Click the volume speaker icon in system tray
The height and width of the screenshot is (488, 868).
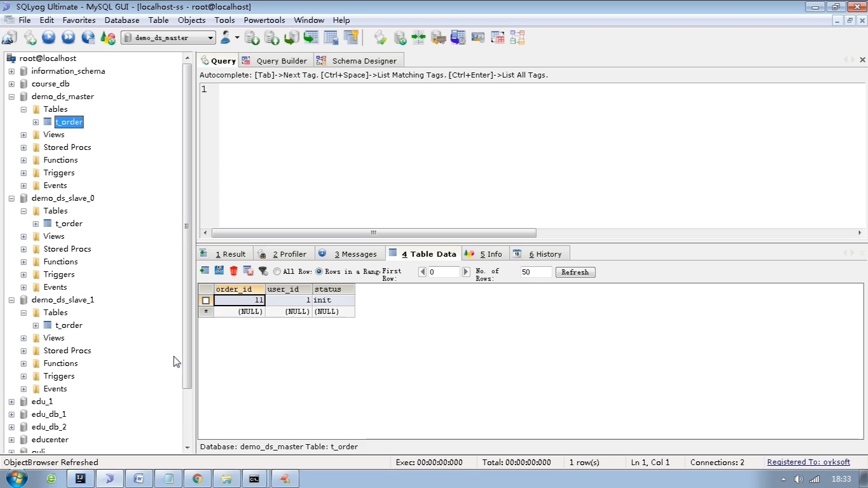[x=799, y=479]
